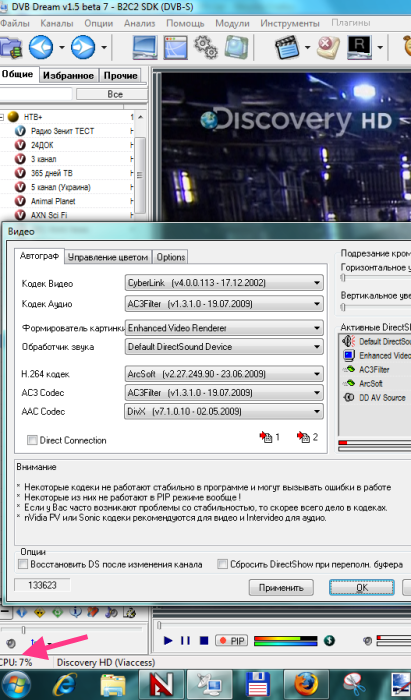411x700 pixels.
Task: Click the music note icon in small toolbar
Action: (111, 612)
